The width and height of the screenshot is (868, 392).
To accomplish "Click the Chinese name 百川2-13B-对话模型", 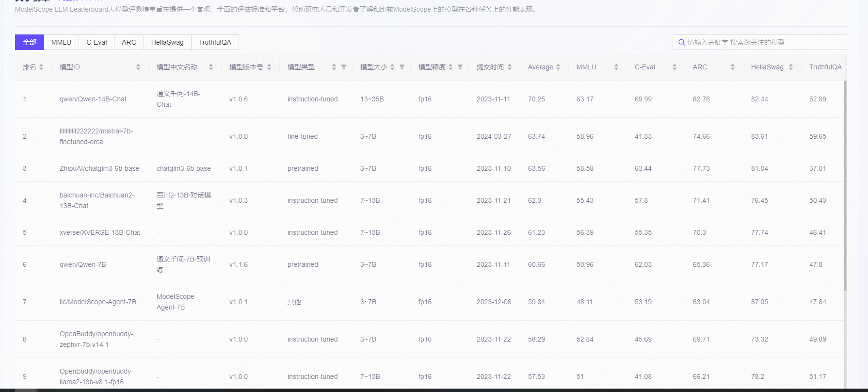I will [x=184, y=200].
